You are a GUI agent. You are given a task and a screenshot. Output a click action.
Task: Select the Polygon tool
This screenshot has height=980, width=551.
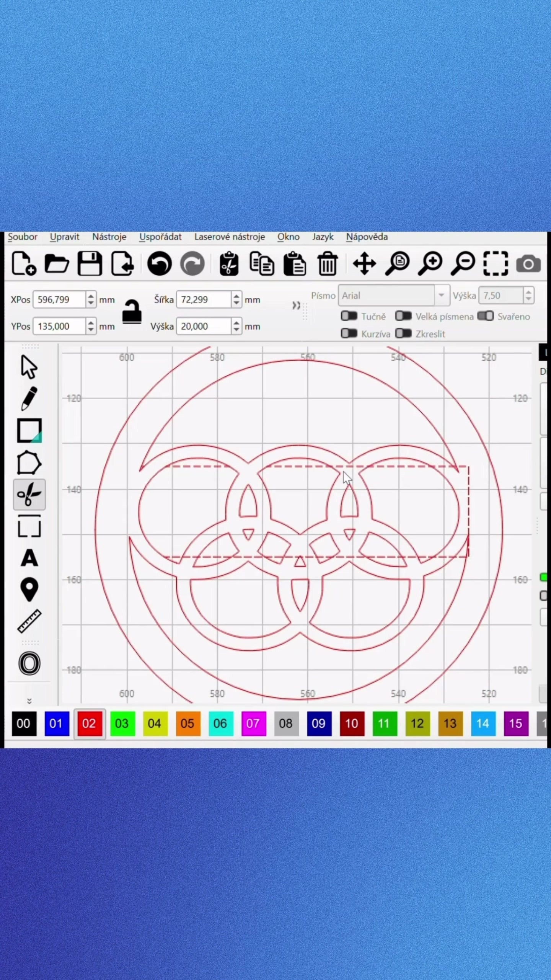(29, 463)
